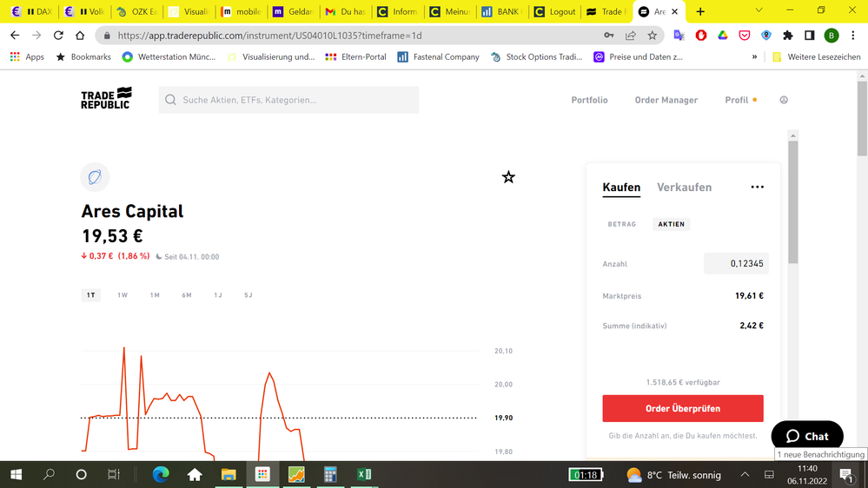The image size is (868, 488).
Task: Select the BETRAG order mode
Action: click(x=622, y=224)
